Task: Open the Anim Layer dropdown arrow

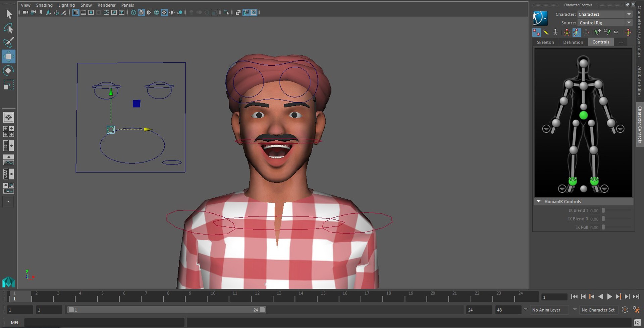Action: (x=526, y=310)
